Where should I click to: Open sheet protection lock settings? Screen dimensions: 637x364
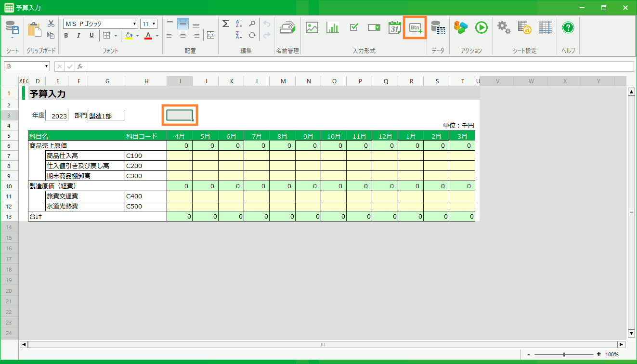click(x=524, y=27)
